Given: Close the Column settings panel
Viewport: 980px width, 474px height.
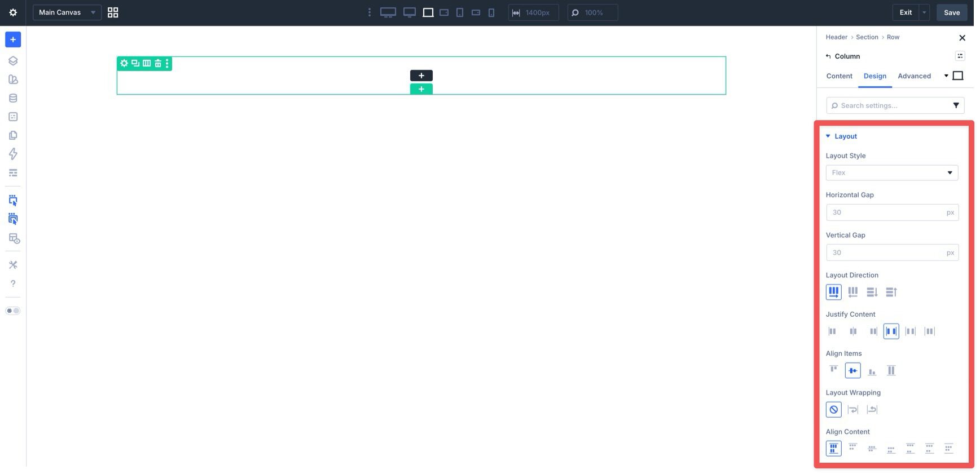Looking at the screenshot, I should pos(963,38).
